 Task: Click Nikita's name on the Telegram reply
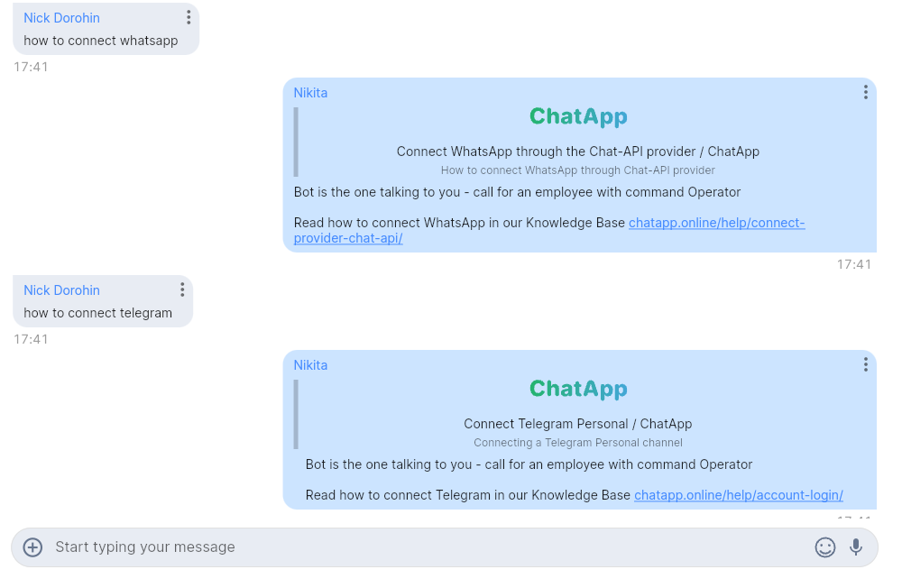[x=310, y=365]
